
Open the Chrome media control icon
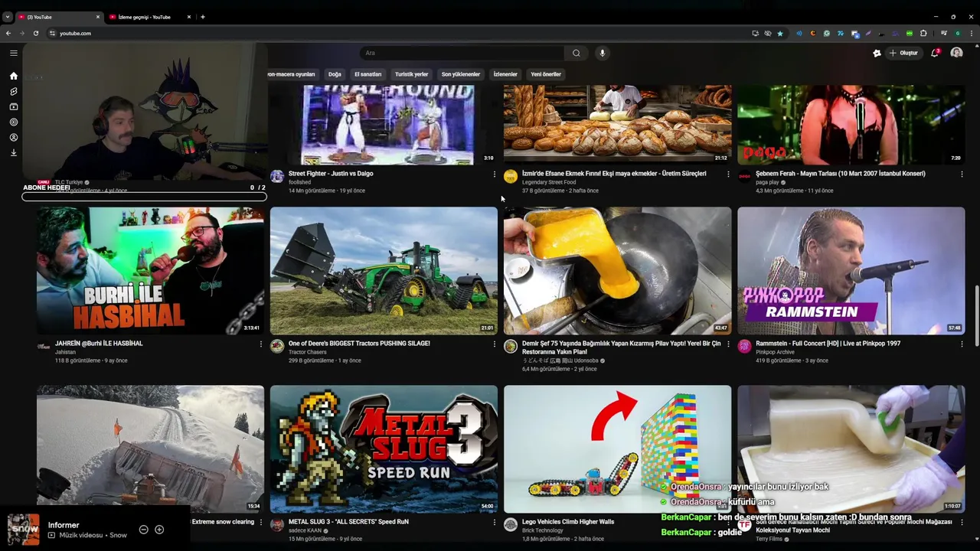(944, 33)
